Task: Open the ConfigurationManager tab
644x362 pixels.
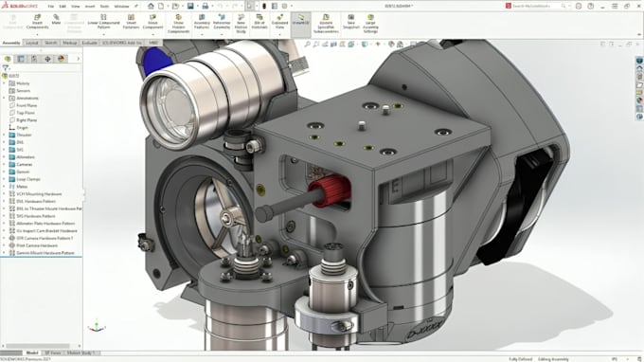Action: coord(34,59)
